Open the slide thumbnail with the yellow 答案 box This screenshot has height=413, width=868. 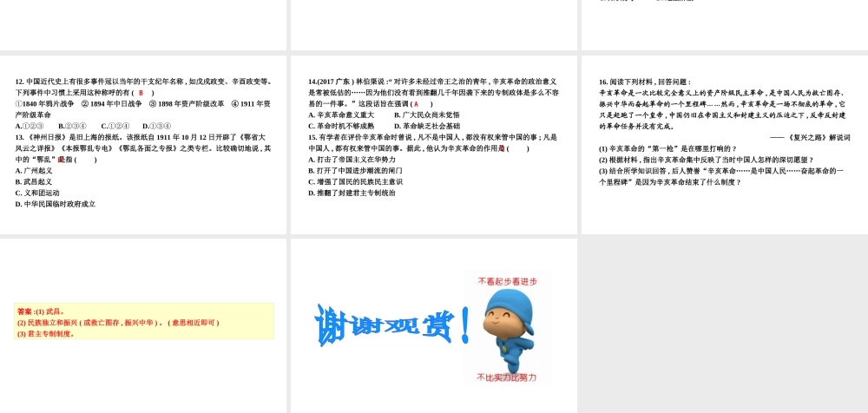click(143, 325)
